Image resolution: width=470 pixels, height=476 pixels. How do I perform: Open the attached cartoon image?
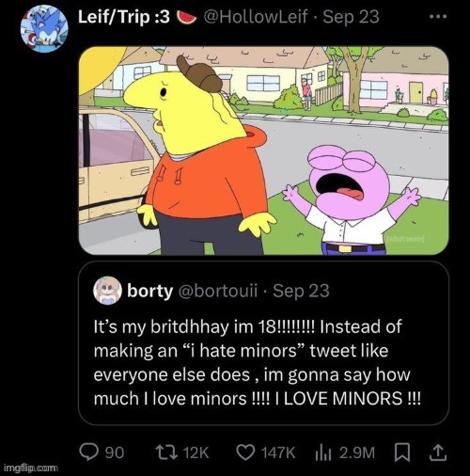(x=263, y=151)
